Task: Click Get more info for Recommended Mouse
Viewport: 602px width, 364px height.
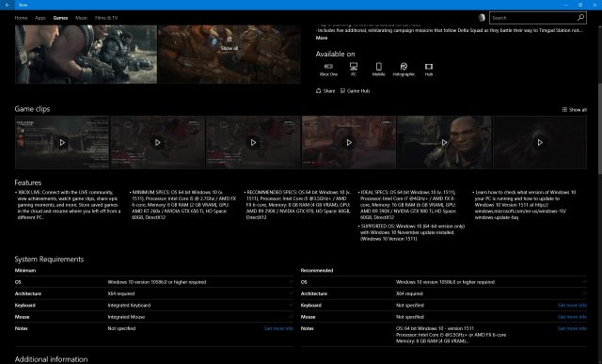Action: pos(572,317)
